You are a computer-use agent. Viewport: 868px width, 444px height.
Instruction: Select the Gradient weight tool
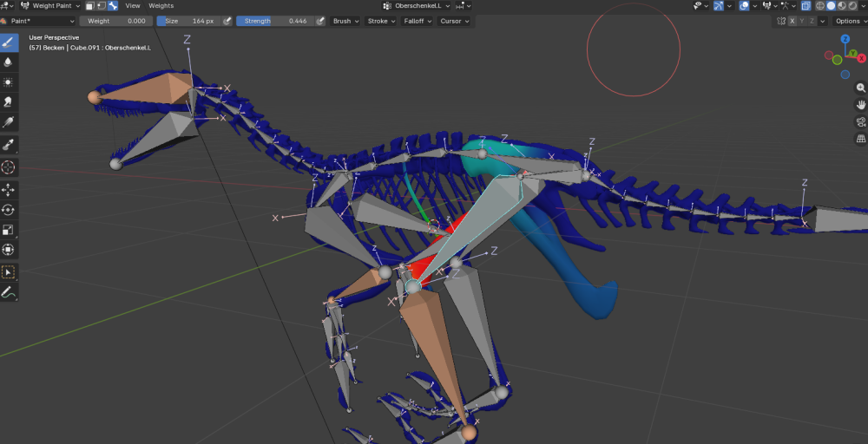pyautogui.click(x=9, y=122)
